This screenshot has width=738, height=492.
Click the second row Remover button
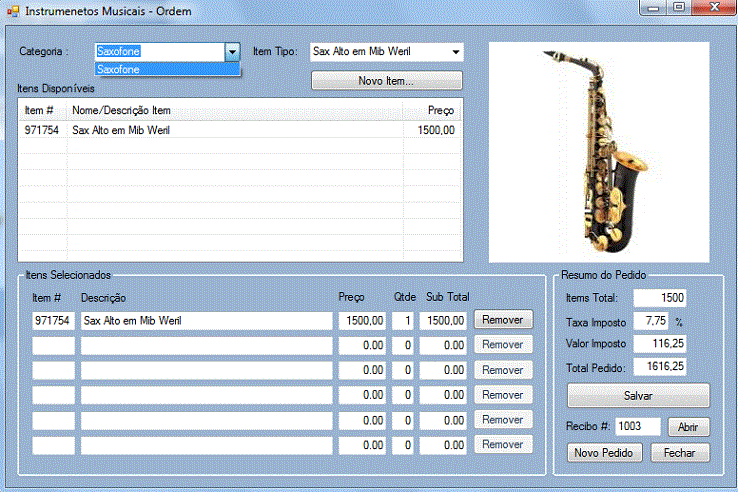503,345
